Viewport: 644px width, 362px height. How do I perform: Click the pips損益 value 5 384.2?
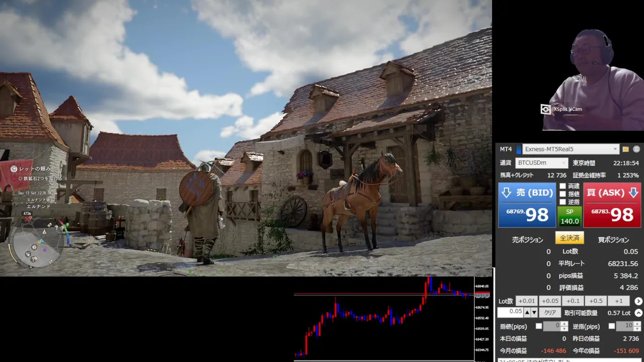[x=626, y=276]
